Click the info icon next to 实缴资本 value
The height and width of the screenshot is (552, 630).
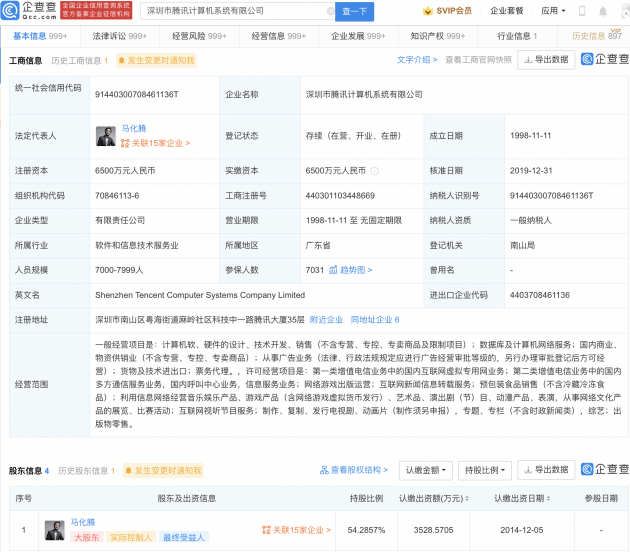[x=374, y=171]
